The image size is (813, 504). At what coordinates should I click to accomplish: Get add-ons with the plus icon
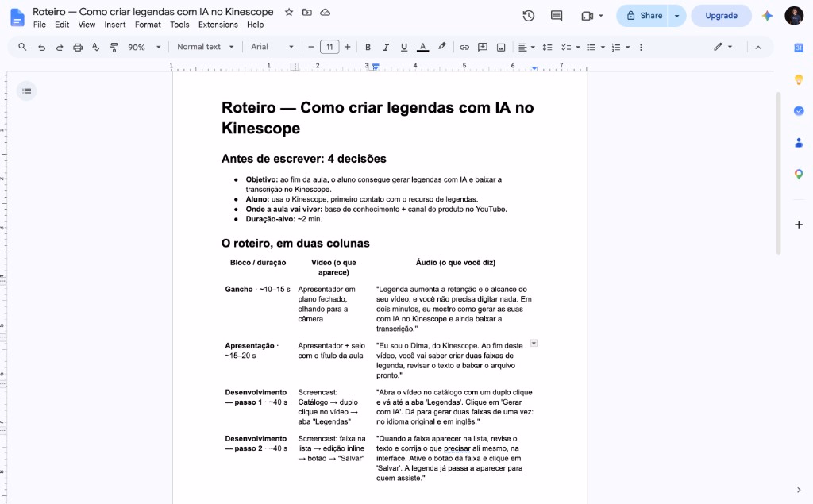click(x=799, y=225)
